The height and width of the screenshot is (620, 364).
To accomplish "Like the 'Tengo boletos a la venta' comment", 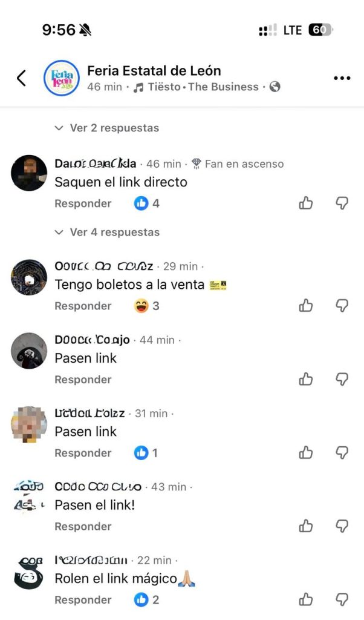I will pos(306,306).
